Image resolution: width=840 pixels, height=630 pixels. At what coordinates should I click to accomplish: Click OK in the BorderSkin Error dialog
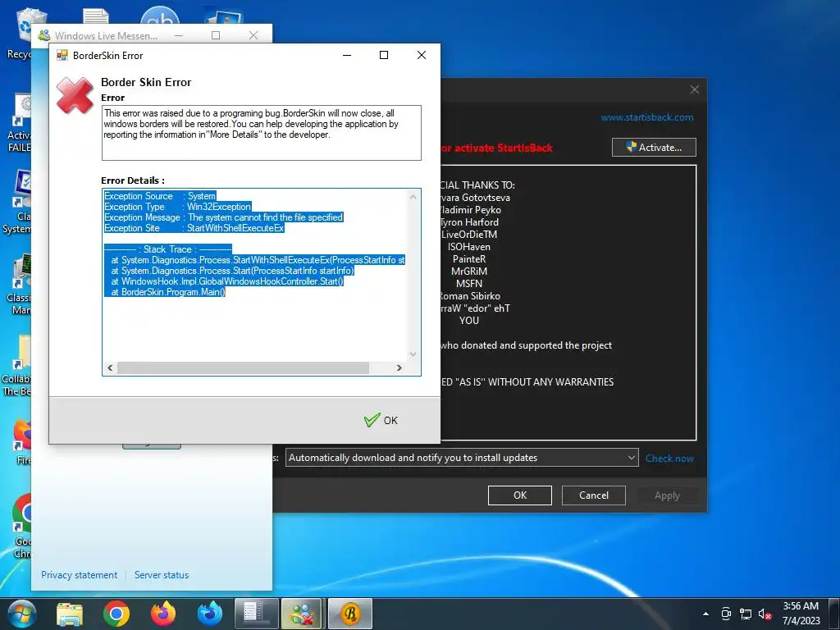381,421
